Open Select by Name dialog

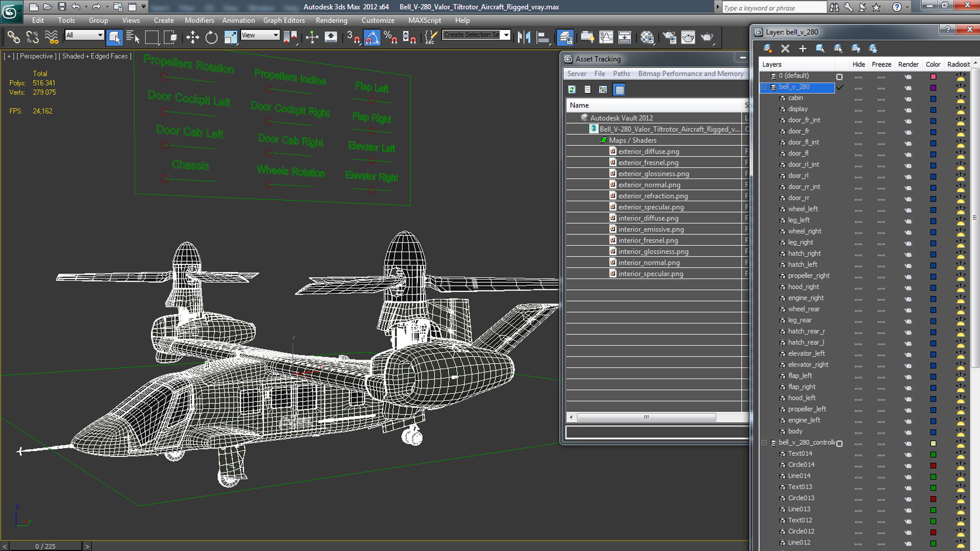tap(133, 37)
